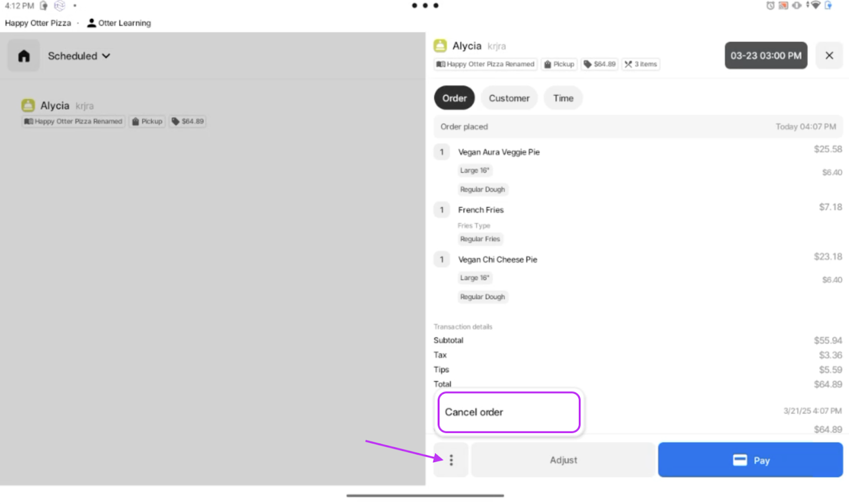Click the $64.89 price tag in header
This screenshot has width=849, height=504.
tap(600, 64)
